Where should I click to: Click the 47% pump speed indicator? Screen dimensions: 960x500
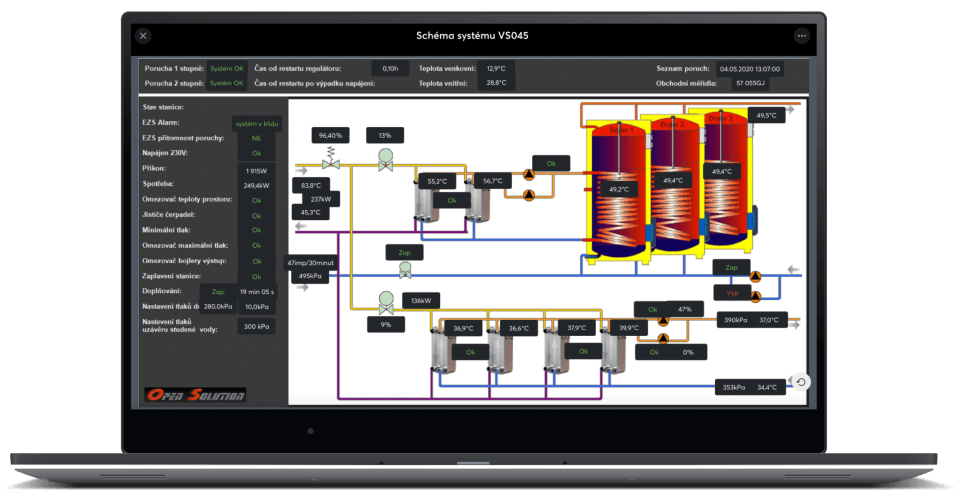click(x=685, y=309)
